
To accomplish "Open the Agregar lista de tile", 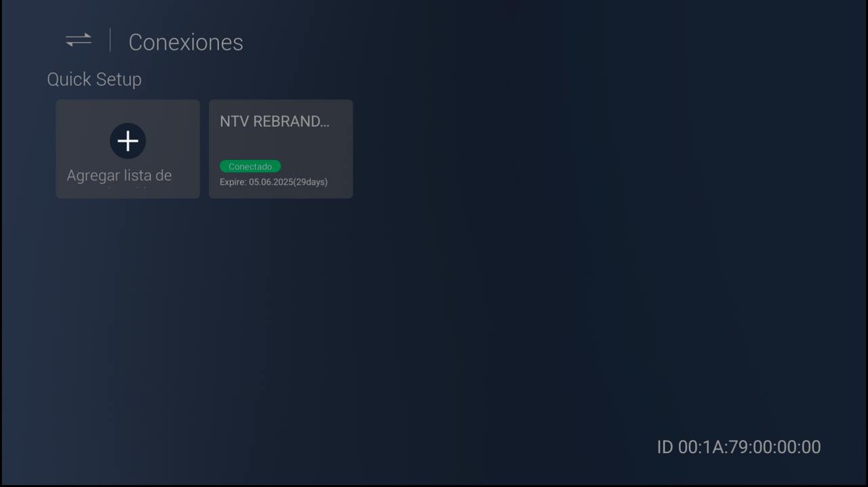I will coord(127,149).
